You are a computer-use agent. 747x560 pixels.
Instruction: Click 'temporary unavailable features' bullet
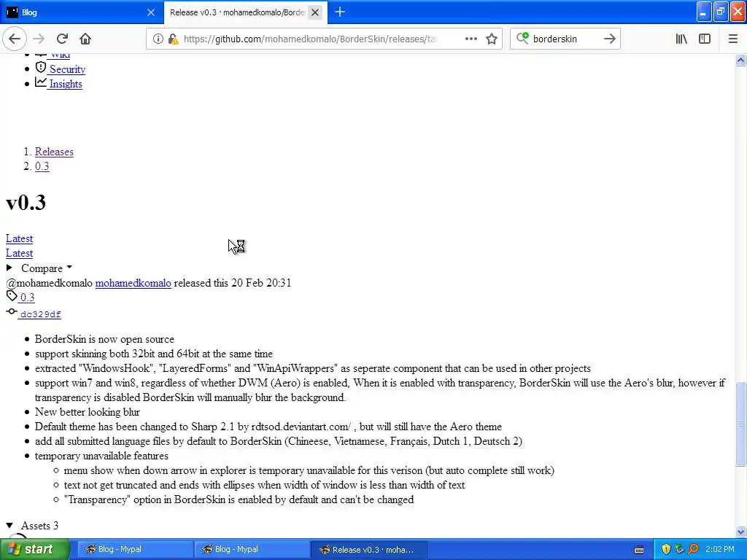pyautogui.click(x=101, y=456)
